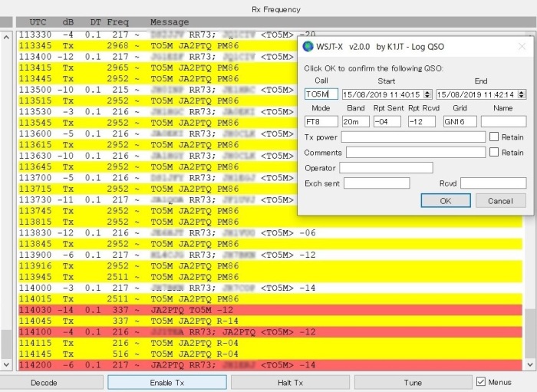Select red row 114100 with RR73; JA2PTQ
The width and height of the screenshot is (537, 392).
270,331
